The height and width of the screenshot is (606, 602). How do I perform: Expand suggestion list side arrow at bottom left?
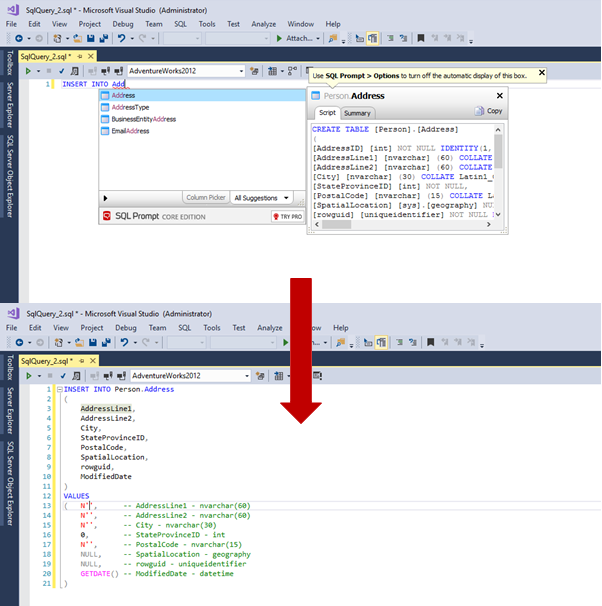[x=105, y=198]
